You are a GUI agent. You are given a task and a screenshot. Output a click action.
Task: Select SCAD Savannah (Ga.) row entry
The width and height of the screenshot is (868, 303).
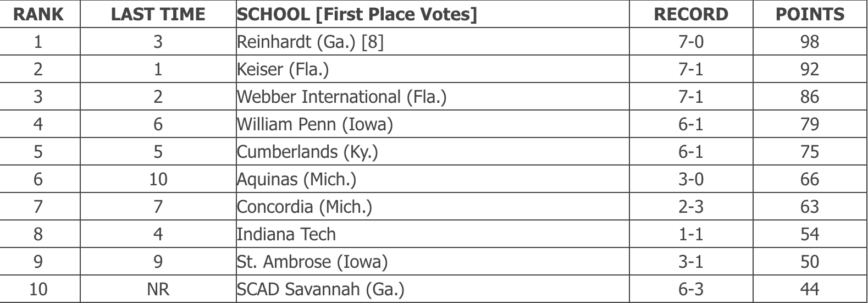tap(320, 289)
